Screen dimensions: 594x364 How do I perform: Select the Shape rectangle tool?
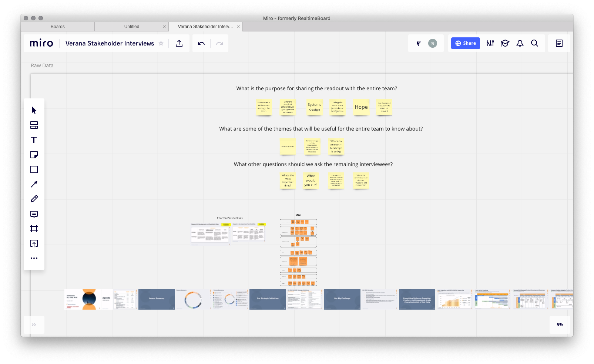click(34, 169)
